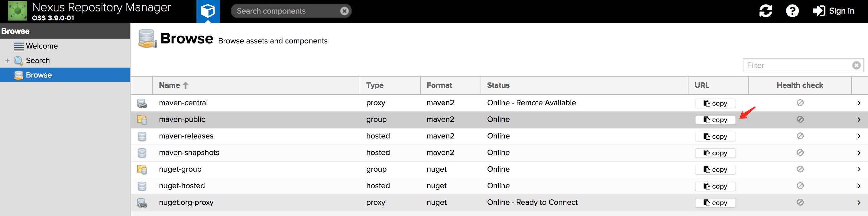Select Search in the sidebar

pos(38,61)
